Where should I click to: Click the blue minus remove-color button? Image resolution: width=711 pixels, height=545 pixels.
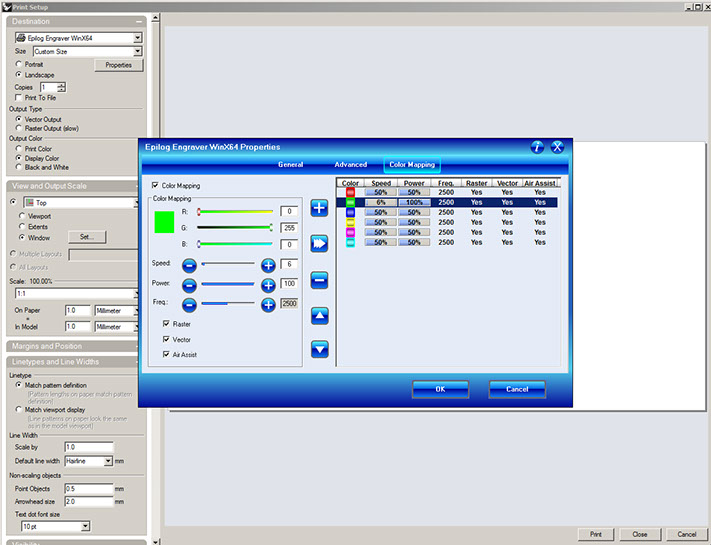319,280
